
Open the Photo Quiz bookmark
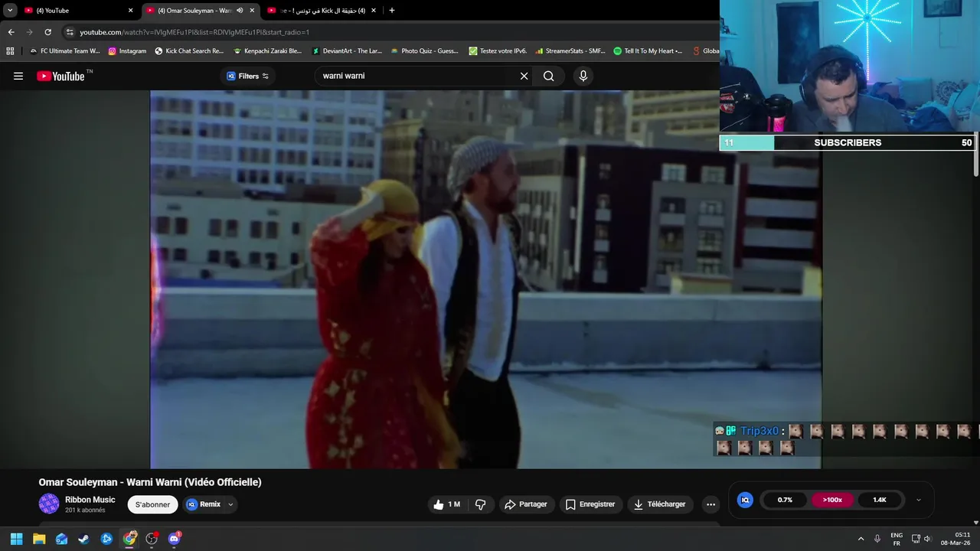pos(424,51)
